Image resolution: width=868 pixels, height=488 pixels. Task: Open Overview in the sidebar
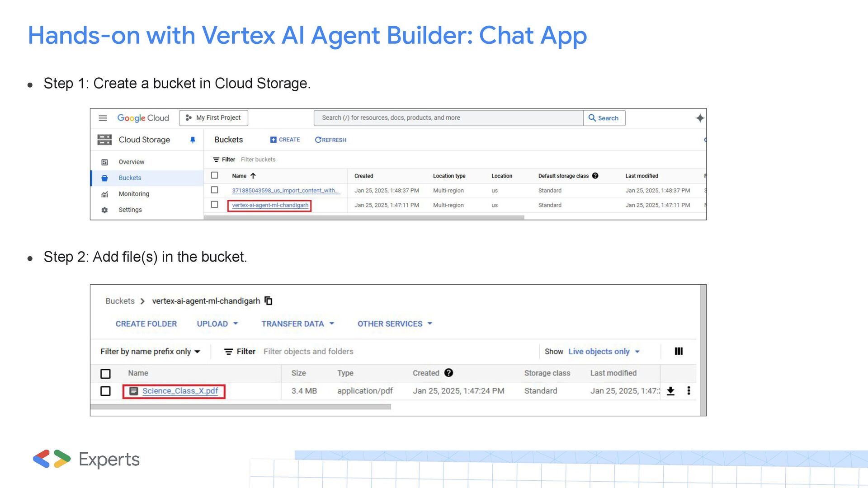click(x=131, y=162)
